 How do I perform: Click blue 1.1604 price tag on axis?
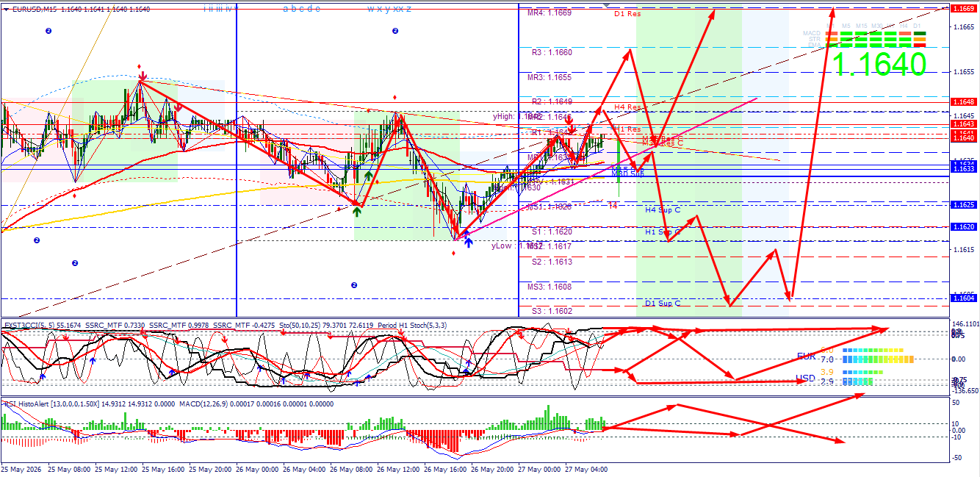coord(963,298)
